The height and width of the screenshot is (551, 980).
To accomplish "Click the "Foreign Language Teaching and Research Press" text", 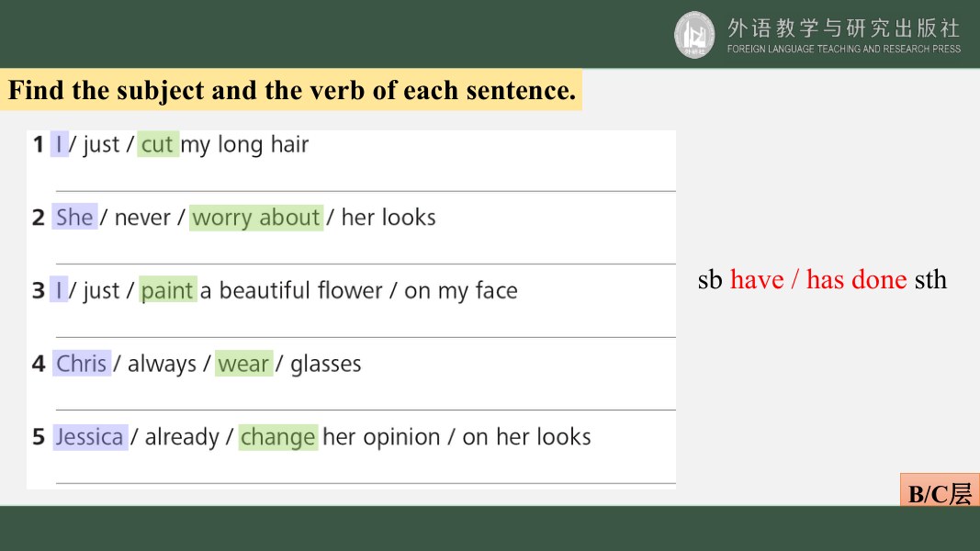I will [844, 49].
